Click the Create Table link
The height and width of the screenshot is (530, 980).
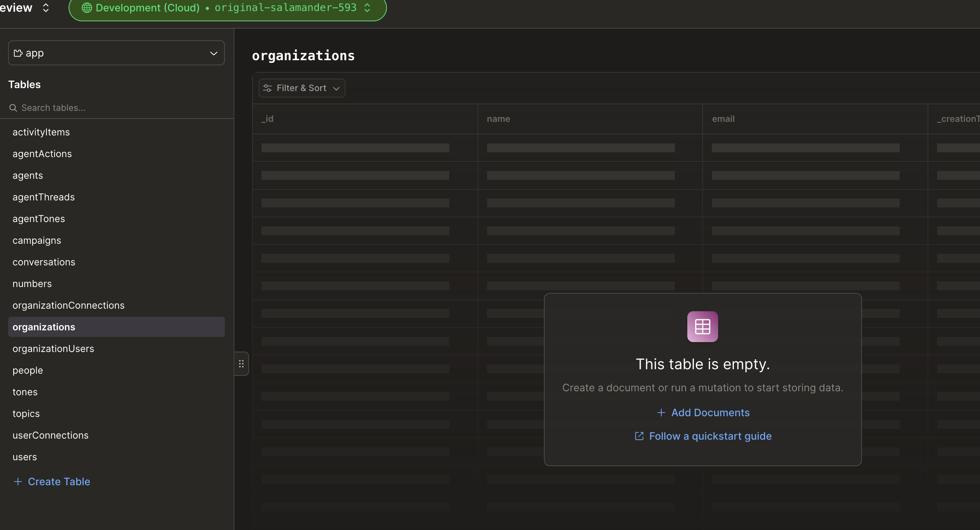[52, 482]
